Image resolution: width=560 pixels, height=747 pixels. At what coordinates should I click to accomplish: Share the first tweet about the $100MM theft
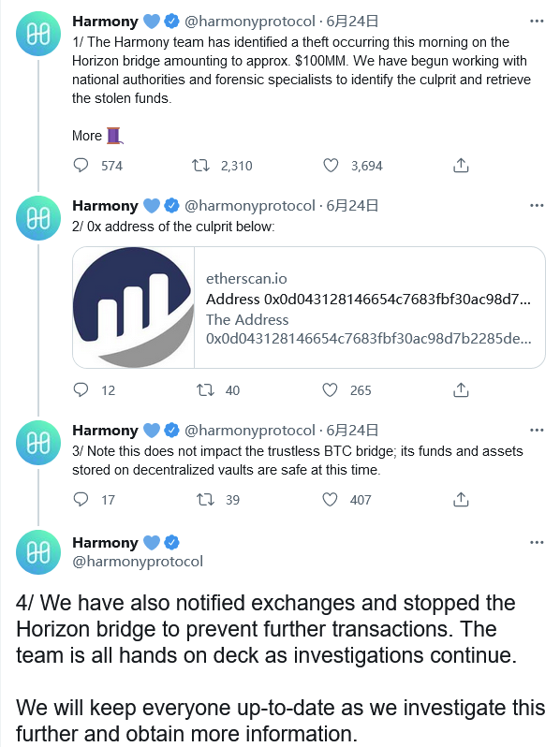pos(461,166)
